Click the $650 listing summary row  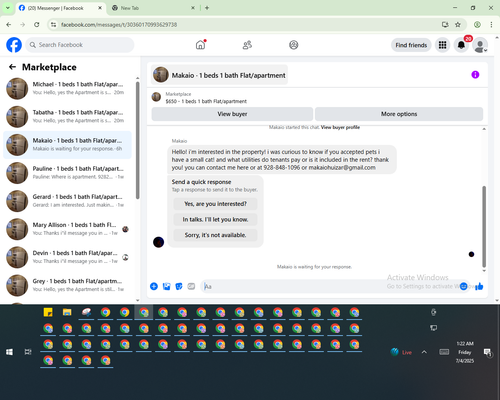(207, 98)
